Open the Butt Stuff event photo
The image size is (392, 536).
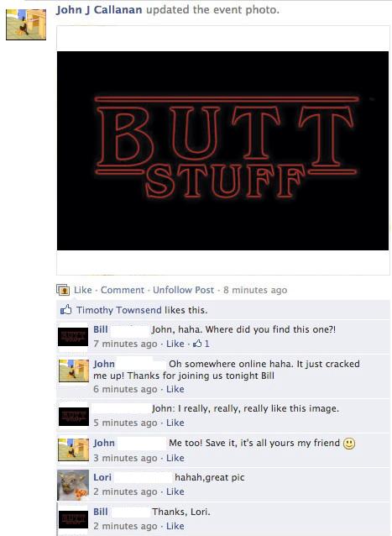pyautogui.click(x=222, y=150)
